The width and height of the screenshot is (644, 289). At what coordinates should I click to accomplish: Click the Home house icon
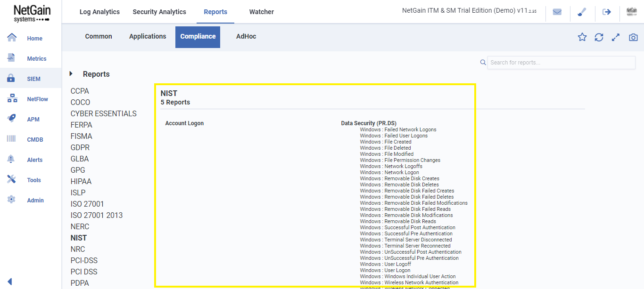[x=12, y=38]
